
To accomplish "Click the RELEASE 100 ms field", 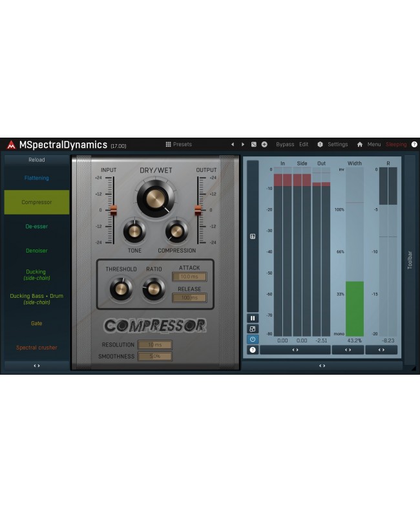I will tap(189, 298).
